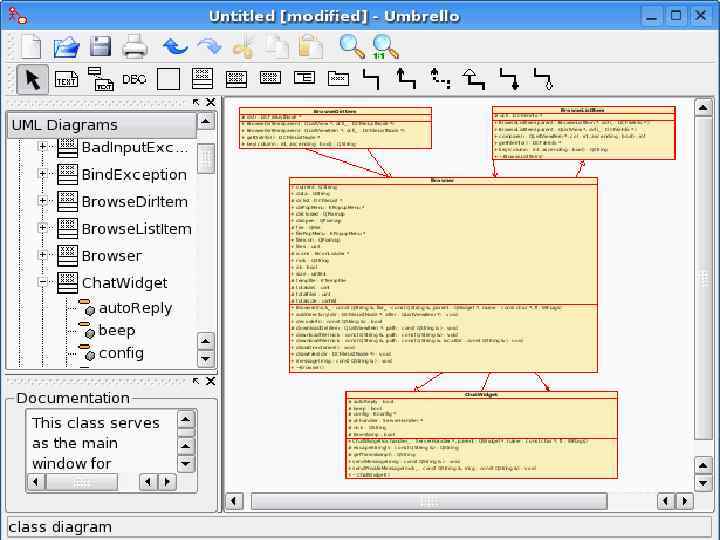Expand the BindException tree node
The height and width of the screenshot is (540, 720).
42,174
